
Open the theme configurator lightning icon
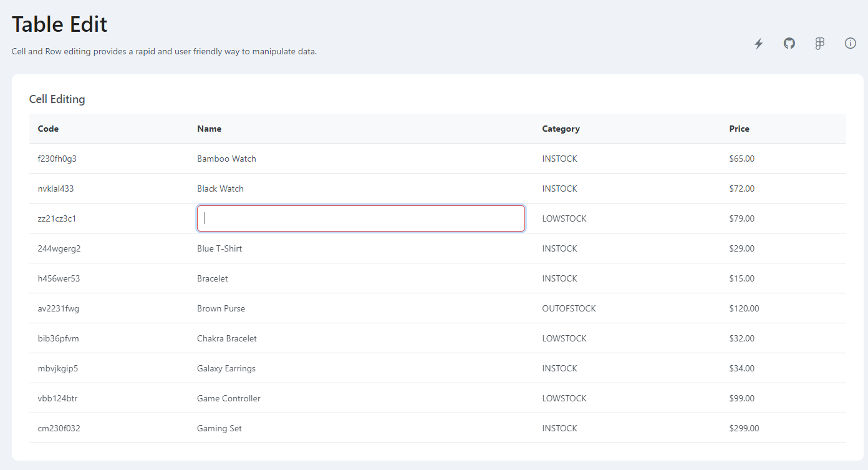point(758,43)
